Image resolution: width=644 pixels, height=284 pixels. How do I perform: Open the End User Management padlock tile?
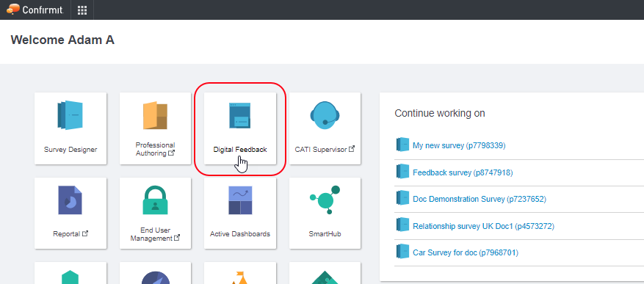(155, 213)
